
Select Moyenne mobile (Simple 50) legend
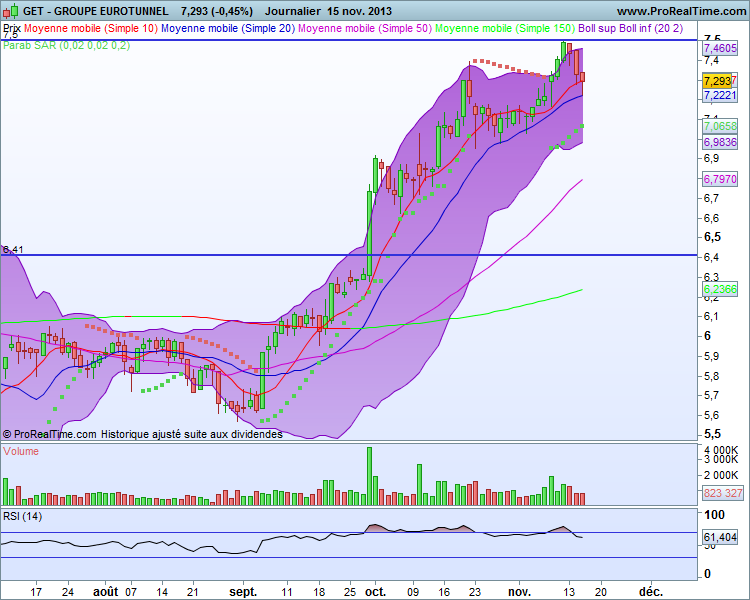[x=365, y=28]
